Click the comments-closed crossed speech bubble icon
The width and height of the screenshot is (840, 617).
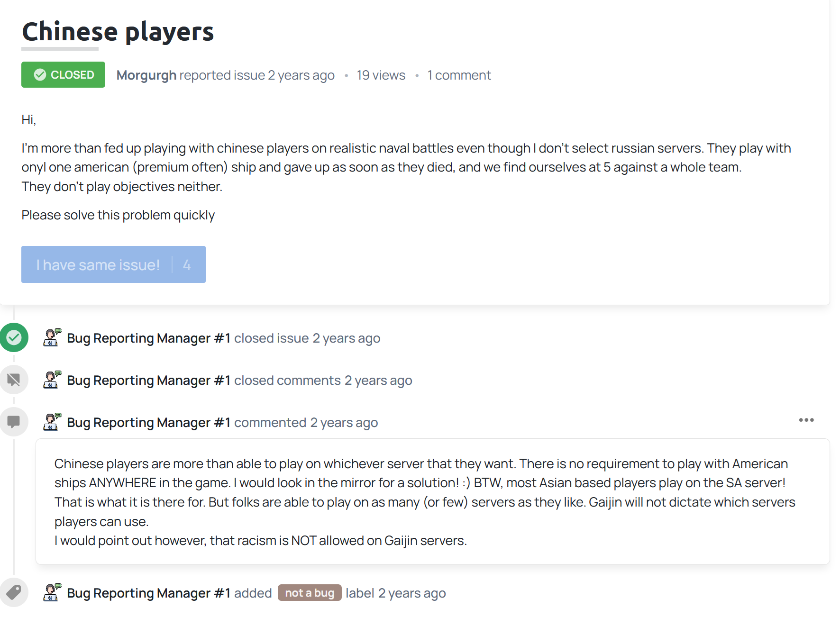click(14, 380)
